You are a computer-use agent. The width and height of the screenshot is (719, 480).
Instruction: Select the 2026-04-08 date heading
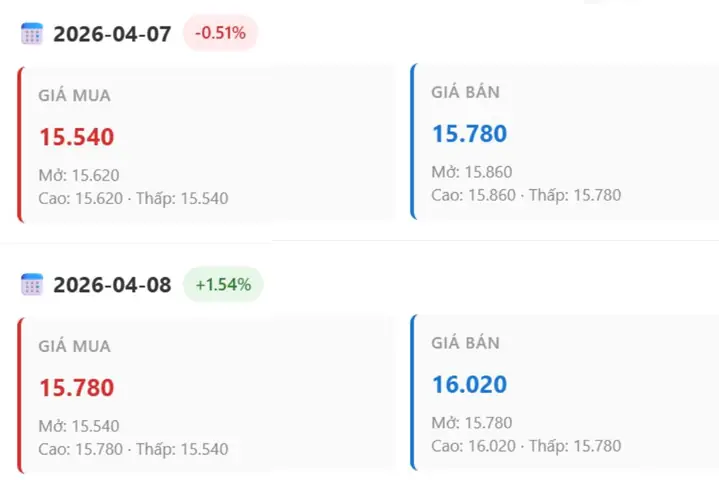pyautogui.click(x=112, y=285)
